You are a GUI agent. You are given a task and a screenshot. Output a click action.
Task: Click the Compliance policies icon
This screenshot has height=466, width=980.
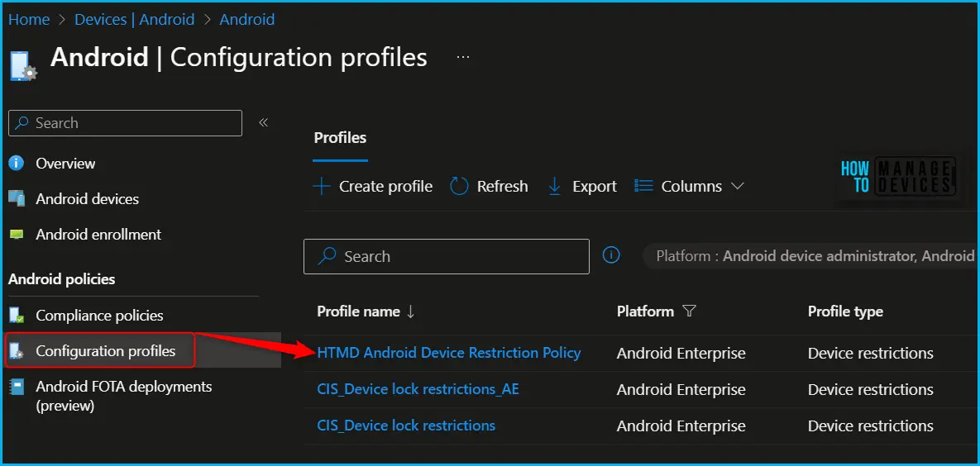[17, 315]
